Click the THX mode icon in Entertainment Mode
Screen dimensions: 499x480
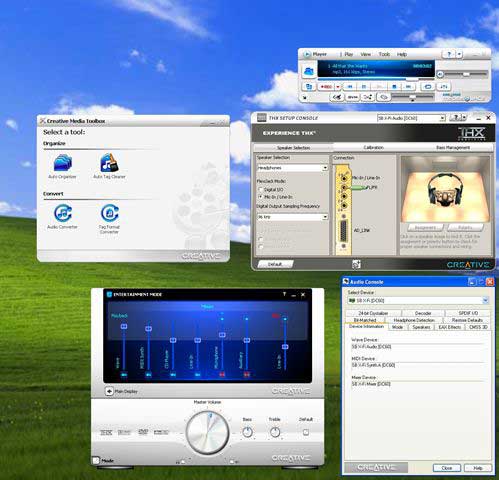pyautogui.click(x=106, y=432)
